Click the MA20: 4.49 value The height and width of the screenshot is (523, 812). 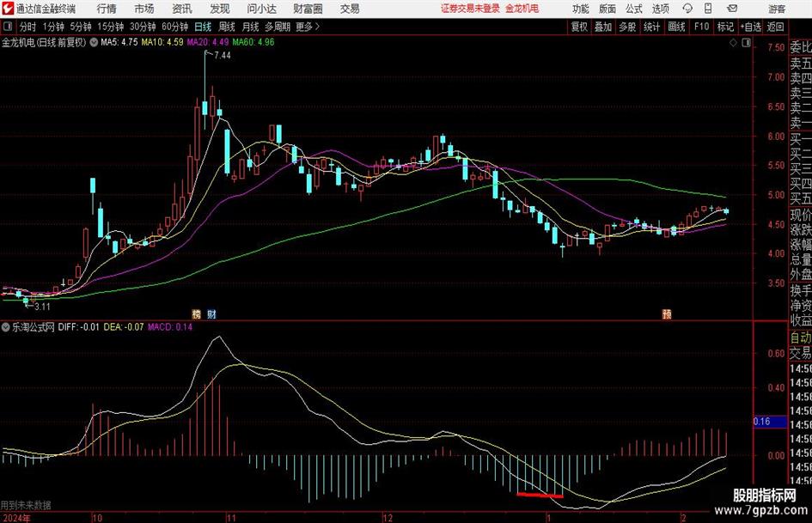(x=208, y=42)
